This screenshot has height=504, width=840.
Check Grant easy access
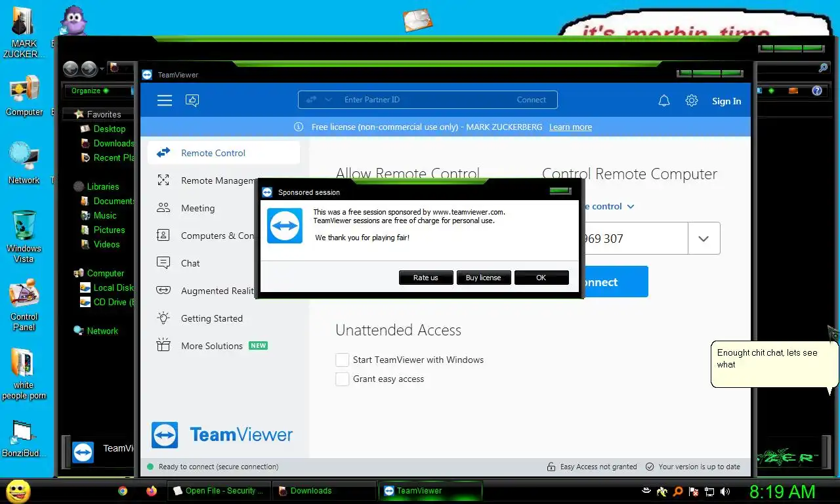pyautogui.click(x=342, y=379)
